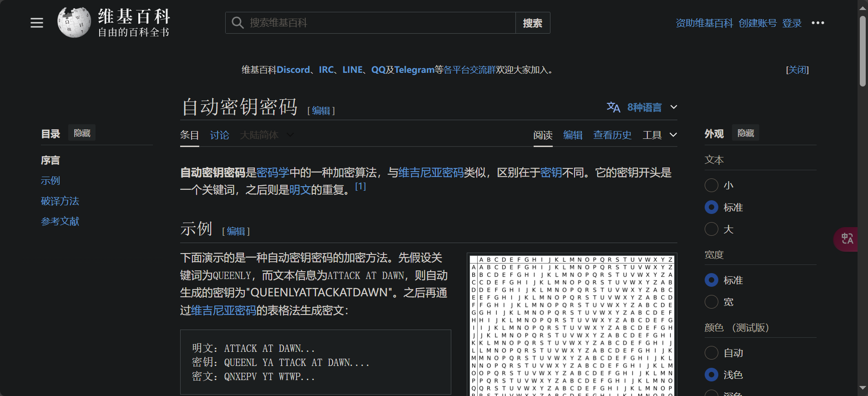This screenshot has width=868, height=396.
Task: Click the scrollbar up arrow
Action: tap(863, 8)
